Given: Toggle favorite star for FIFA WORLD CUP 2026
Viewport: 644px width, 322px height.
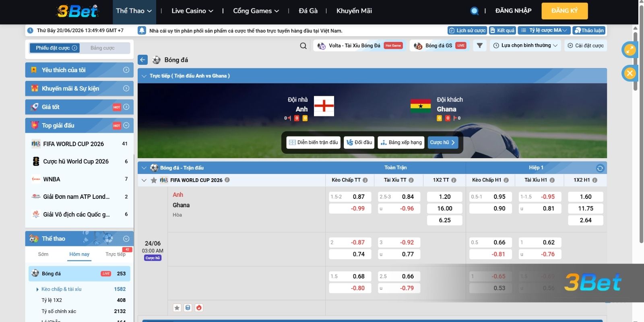Looking at the screenshot, I should 154,180.
